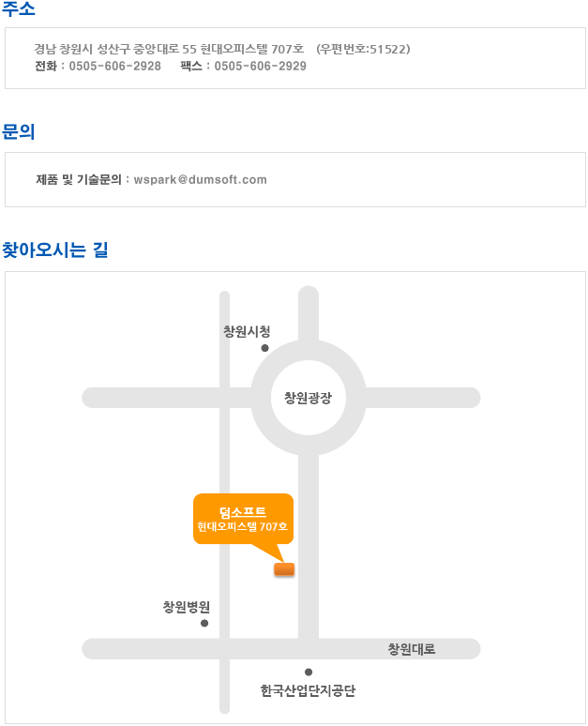Click the street address text line

[169, 49]
